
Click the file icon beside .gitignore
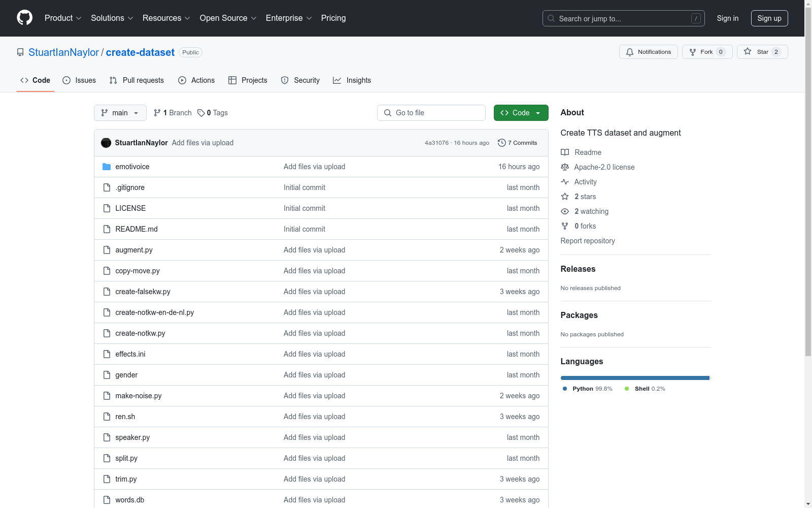(107, 187)
